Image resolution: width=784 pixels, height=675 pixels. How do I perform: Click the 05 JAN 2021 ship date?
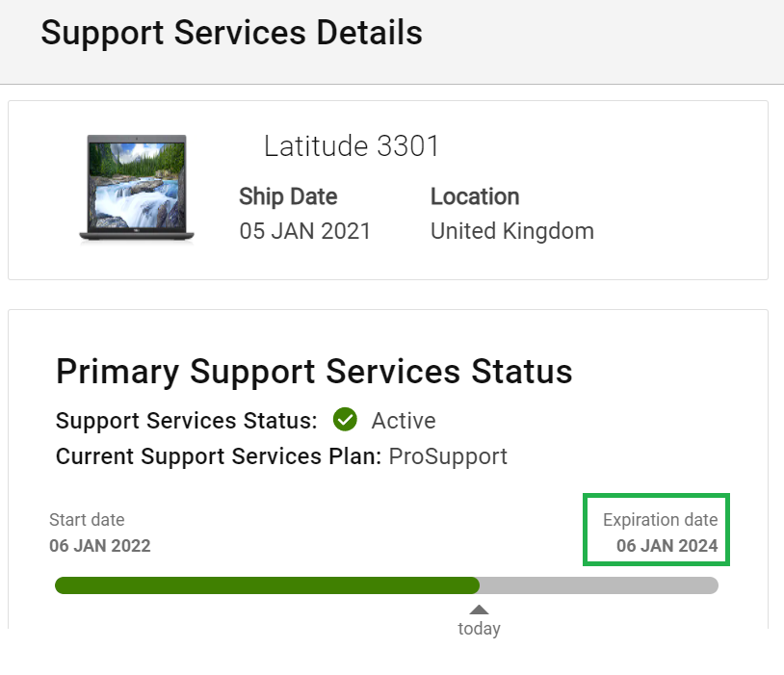click(305, 231)
